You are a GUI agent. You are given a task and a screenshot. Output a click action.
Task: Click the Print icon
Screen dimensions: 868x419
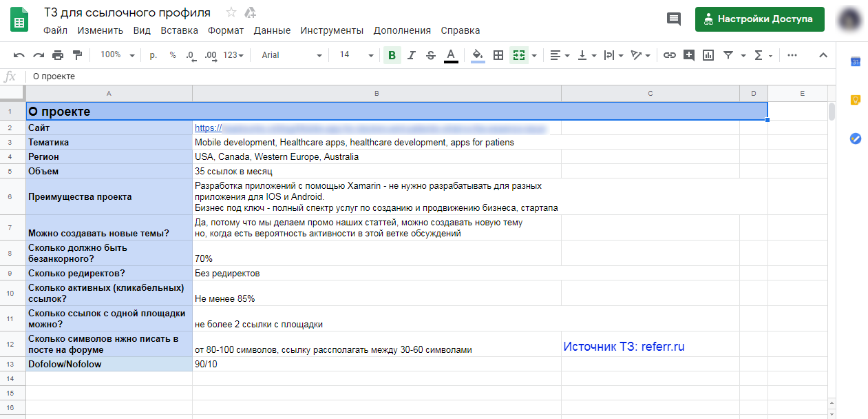(58, 55)
